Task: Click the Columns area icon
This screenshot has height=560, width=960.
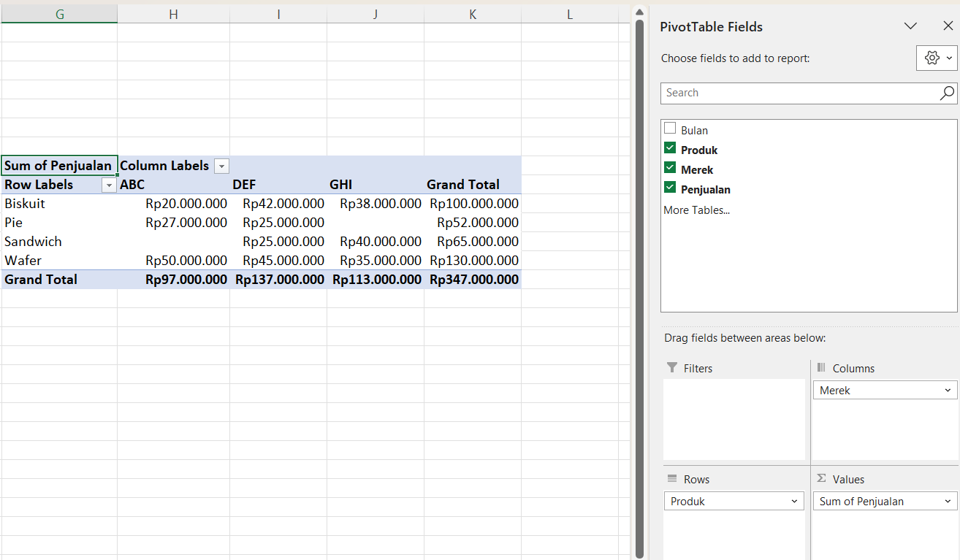Action: pyautogui.click(x=821, y=368)
